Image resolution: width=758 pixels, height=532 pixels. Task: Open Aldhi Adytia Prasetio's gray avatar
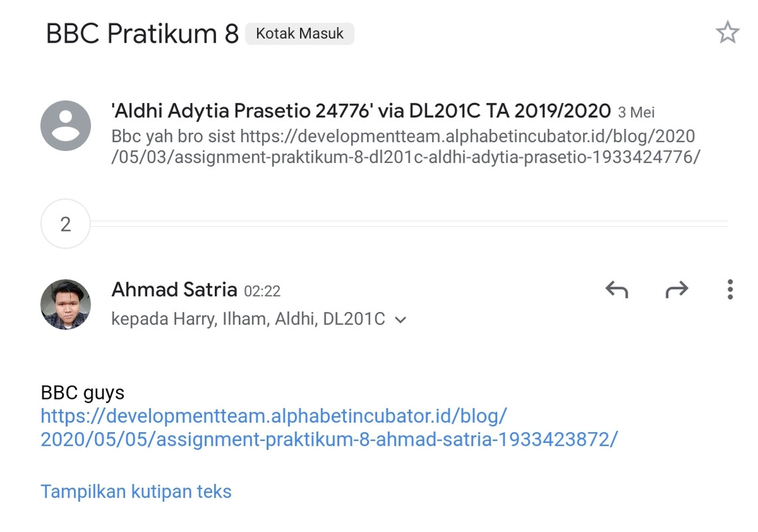66,126
